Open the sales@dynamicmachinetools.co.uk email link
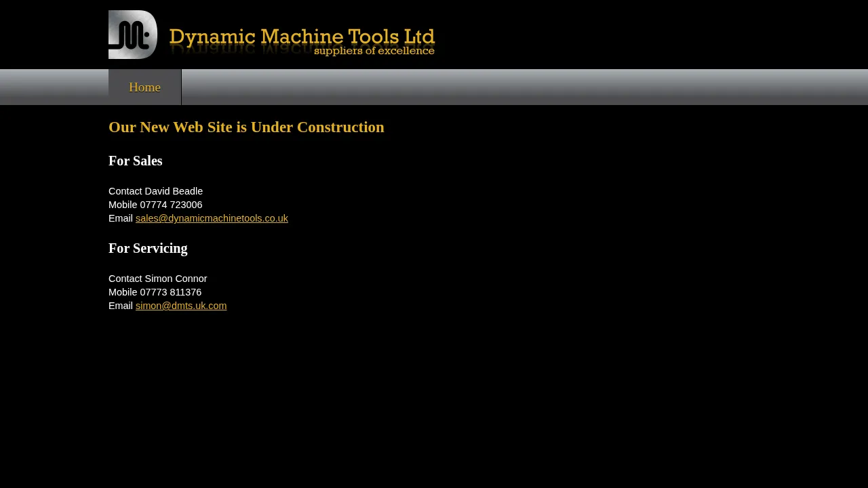 tap(212, 218)
